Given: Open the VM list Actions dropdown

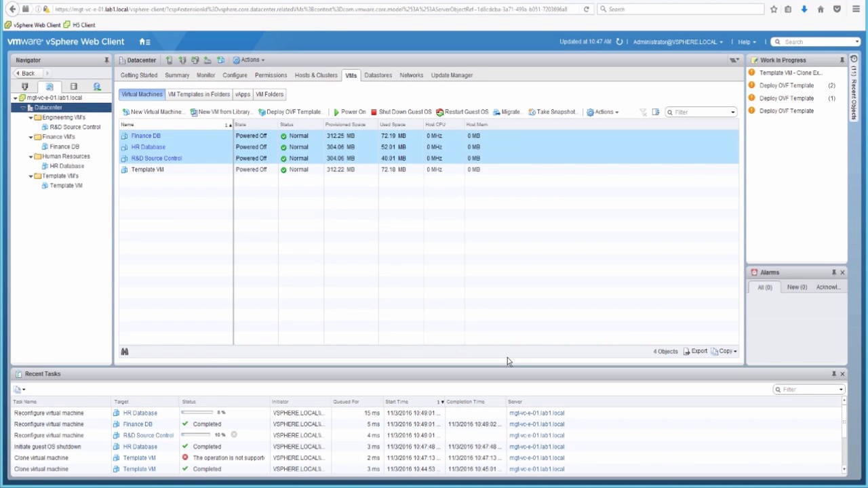Looking at the screenshot, I should (603, 112).
